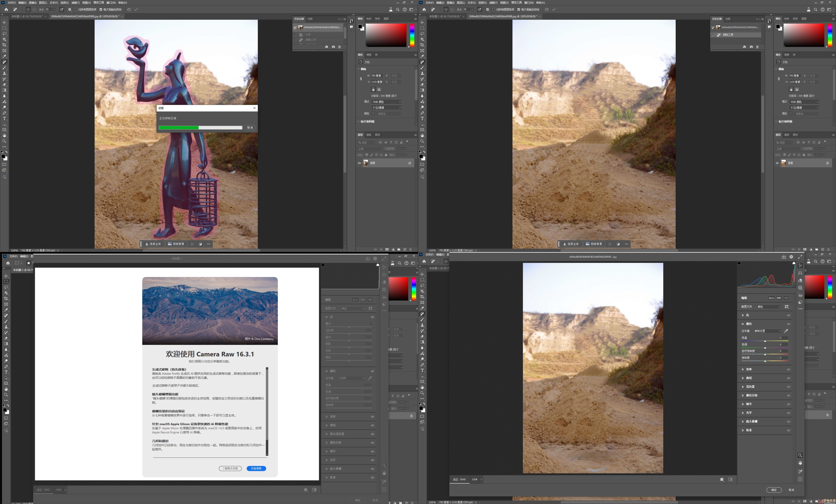
Task: Select the Crop tool in top-left window
Action: point(4,45)
